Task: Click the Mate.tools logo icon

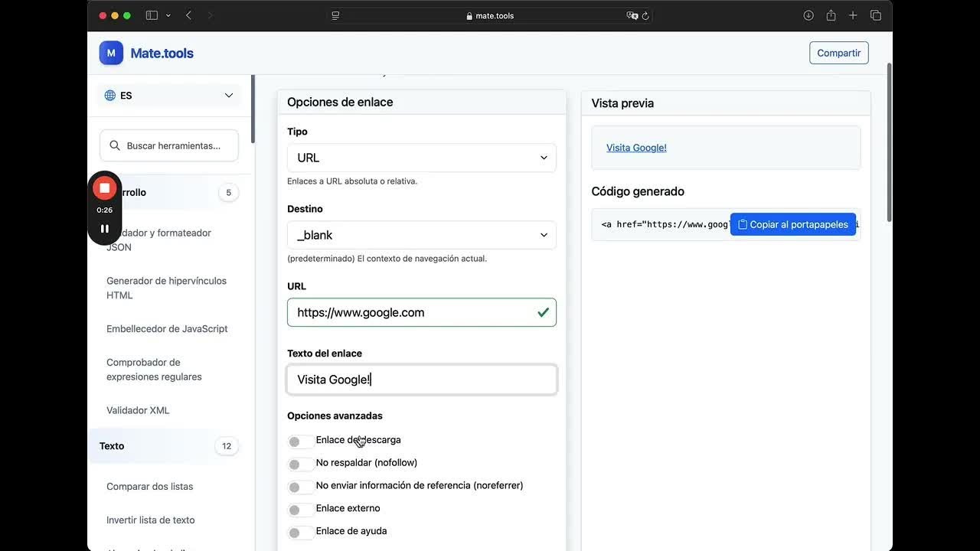Action: (111, 53)
